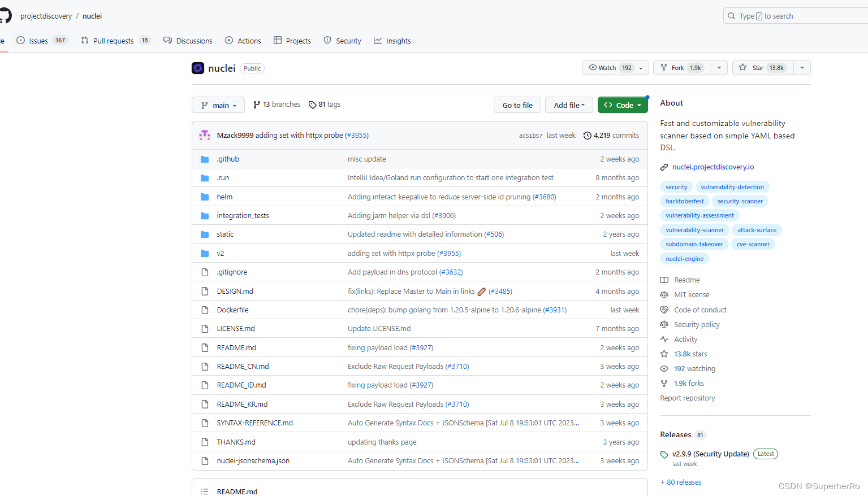Viewport: 868px width, 496px height.
Task: Open the Add file dropdown
Action: pos(569,105)
